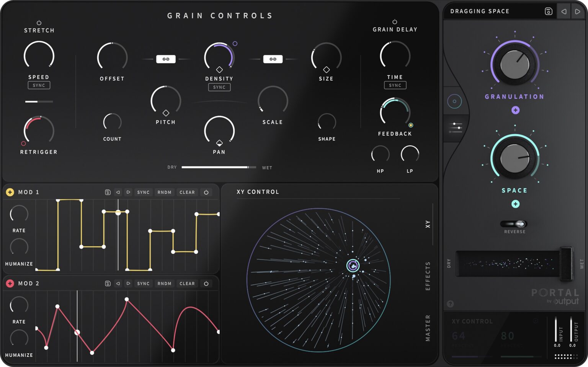The width and height of the screenshot is (588, 367).
Task: Toggle the Grain Delay power switch
Action: tap(395, 21)
